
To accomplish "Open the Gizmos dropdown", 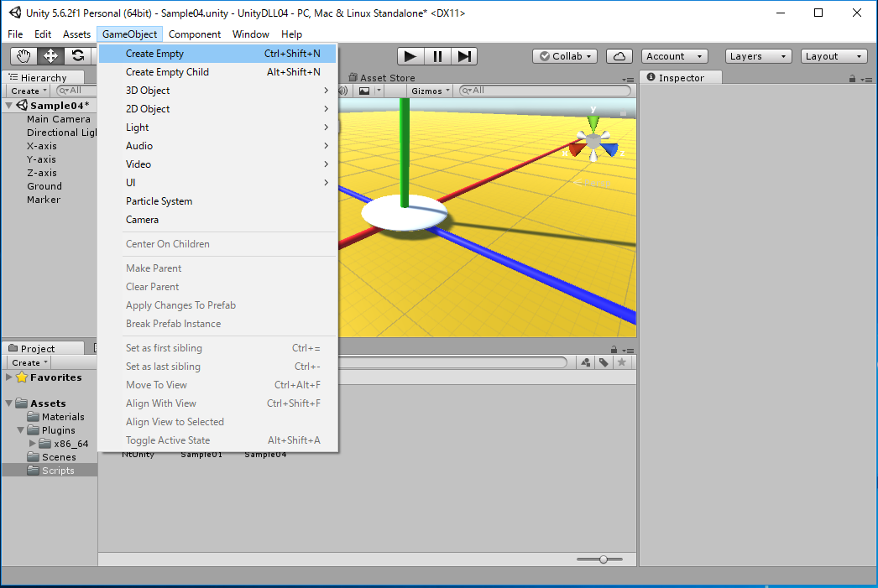I will point(431,91).
